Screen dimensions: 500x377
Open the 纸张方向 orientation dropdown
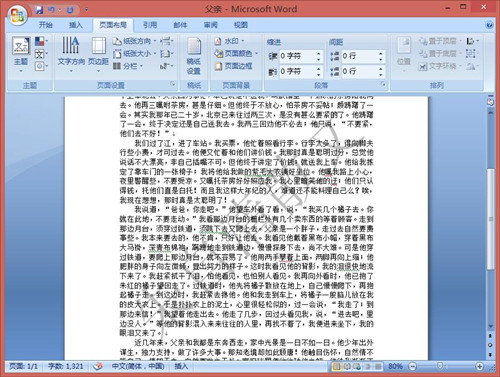click(x=134, y=41)
